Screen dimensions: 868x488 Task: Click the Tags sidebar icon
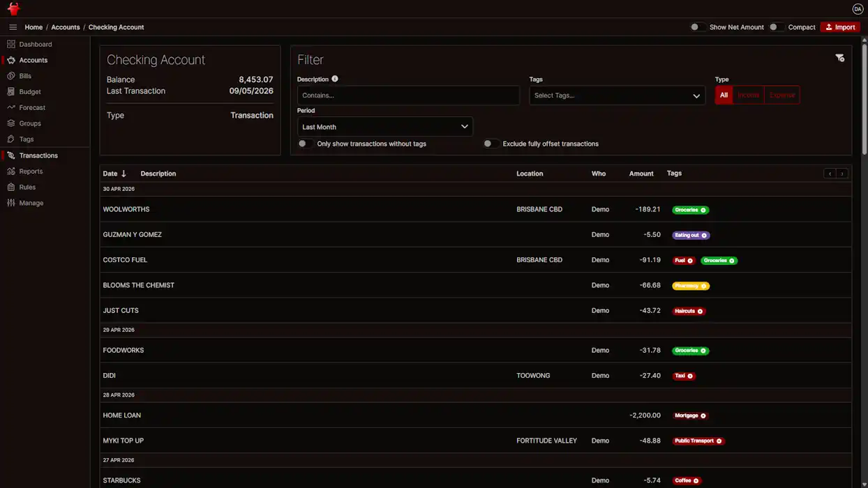point(11,139)
